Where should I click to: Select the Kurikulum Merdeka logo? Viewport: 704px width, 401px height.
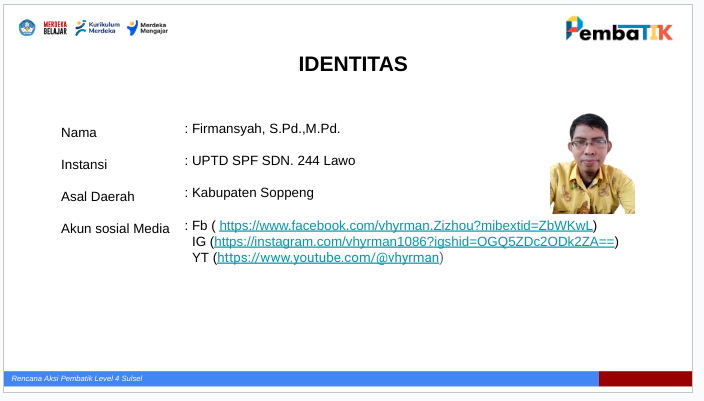pyautogui.click(x=96, y=27)
